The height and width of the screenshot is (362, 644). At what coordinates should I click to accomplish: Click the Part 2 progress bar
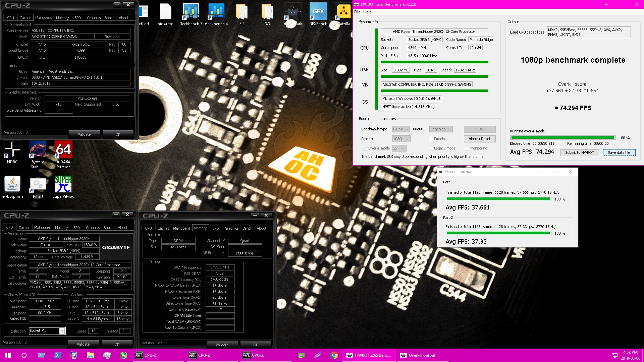click(x=498, y=233)
